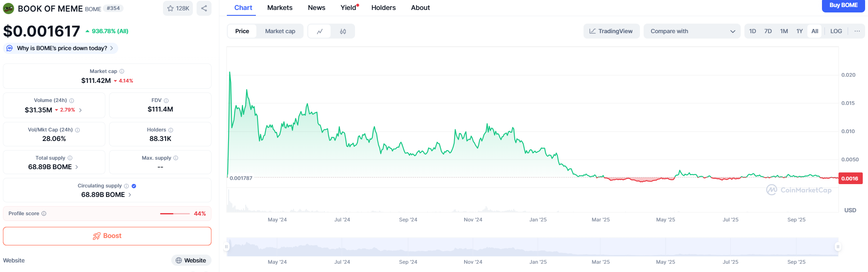Open the Compare with dropdown
The width and height of the screenshot is (868, 272).
pyautogui.click(x=692, y=31)
